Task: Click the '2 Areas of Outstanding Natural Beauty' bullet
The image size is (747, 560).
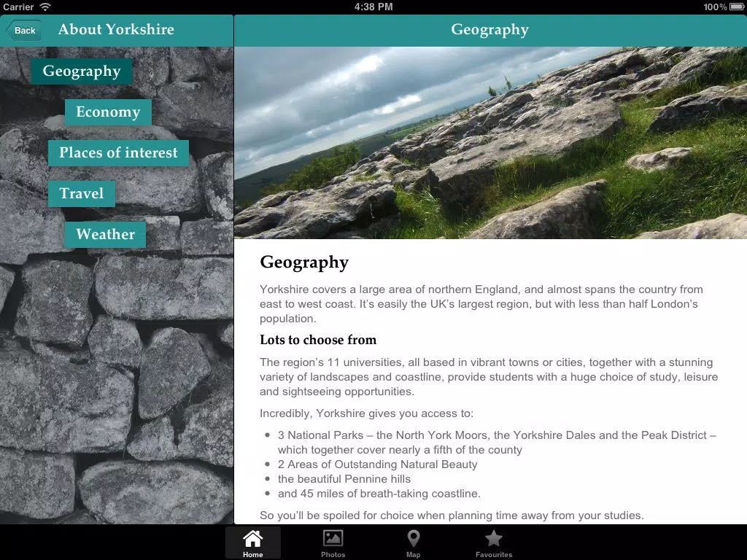Action: (x=377, y=464)
